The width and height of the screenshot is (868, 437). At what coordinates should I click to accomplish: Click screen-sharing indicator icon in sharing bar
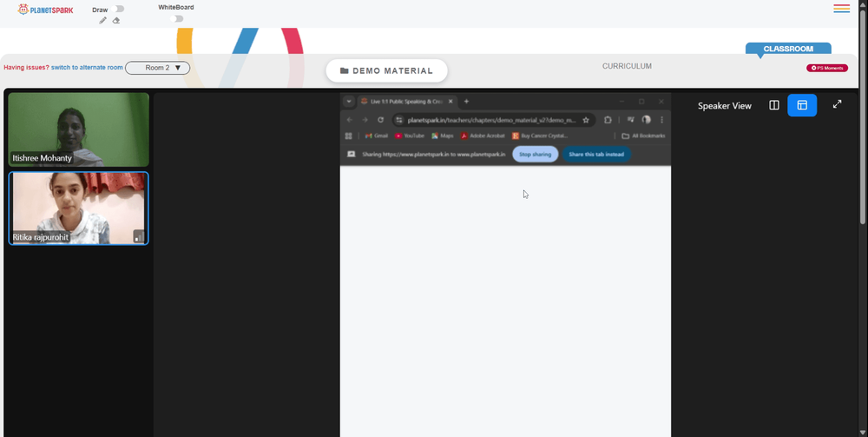(351, 154)
